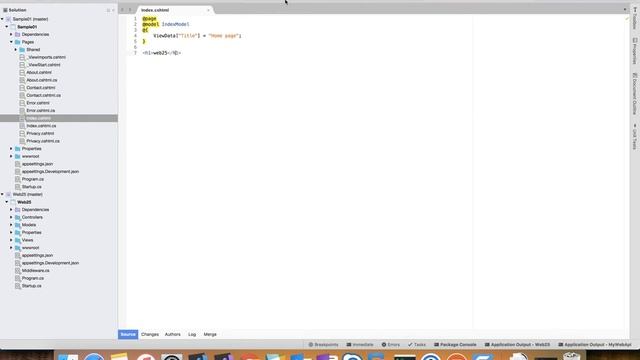Collapse the Web25 project node
Image resolution: width=640 pixels, height=360 pixels.
click(7, 202)
